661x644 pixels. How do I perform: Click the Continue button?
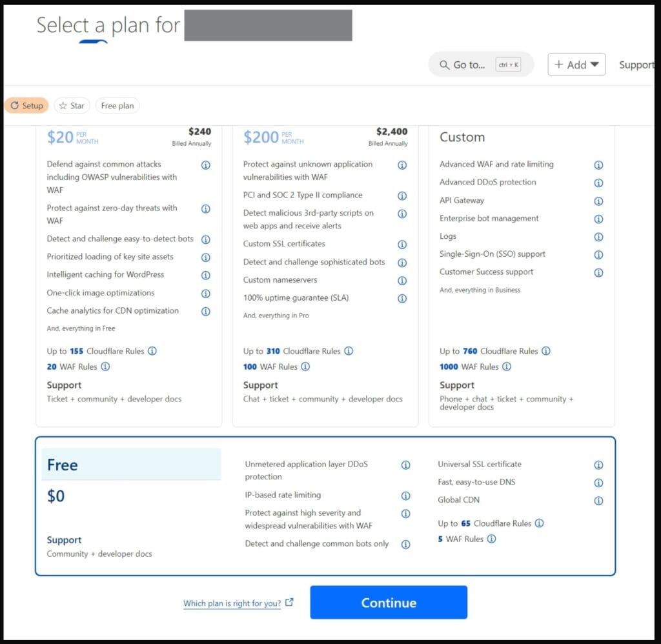pyautogui.click(x=388, y=603)
